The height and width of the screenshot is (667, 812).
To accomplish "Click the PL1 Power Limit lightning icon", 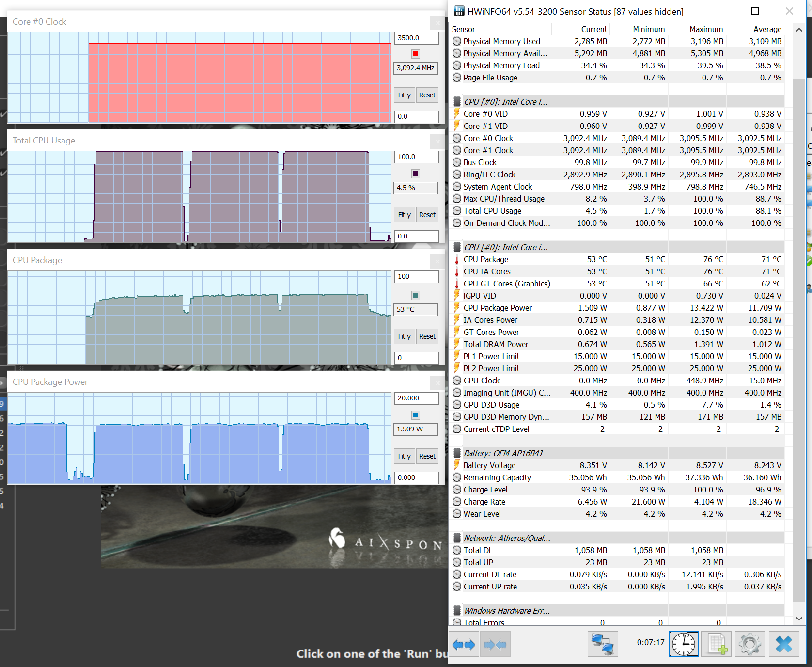I will tap(456, 356).
